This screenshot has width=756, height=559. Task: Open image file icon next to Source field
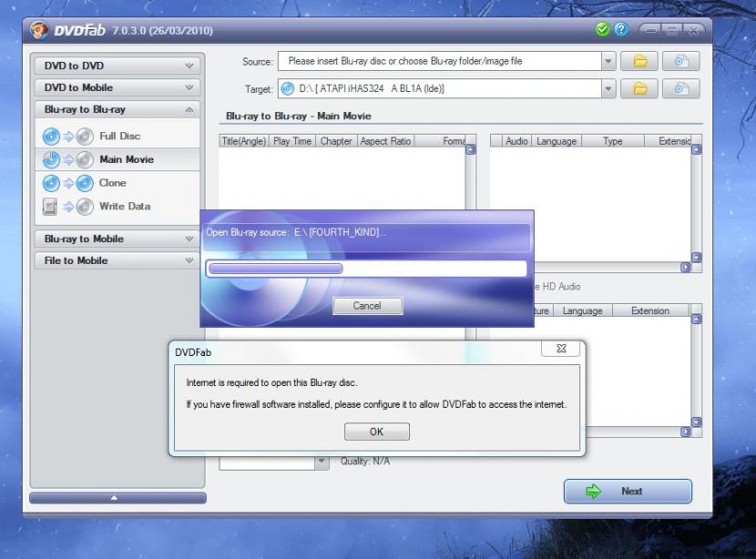[x=680, y=61]
